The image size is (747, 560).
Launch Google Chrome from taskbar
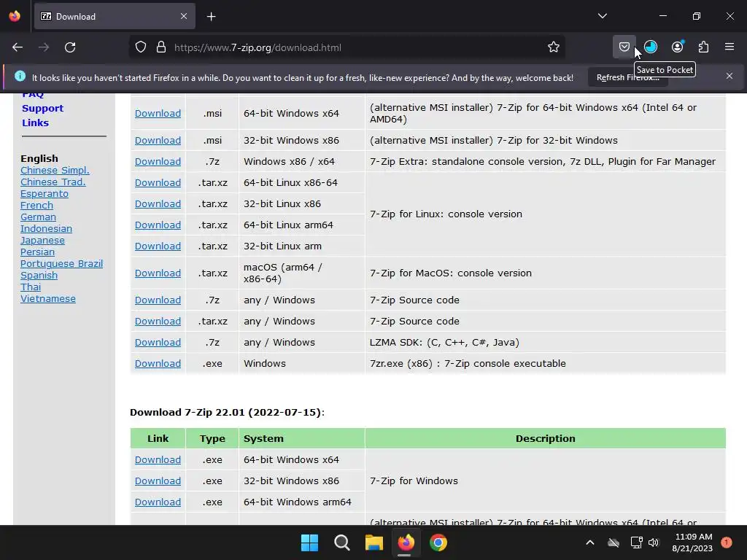[x=438, y=542]
